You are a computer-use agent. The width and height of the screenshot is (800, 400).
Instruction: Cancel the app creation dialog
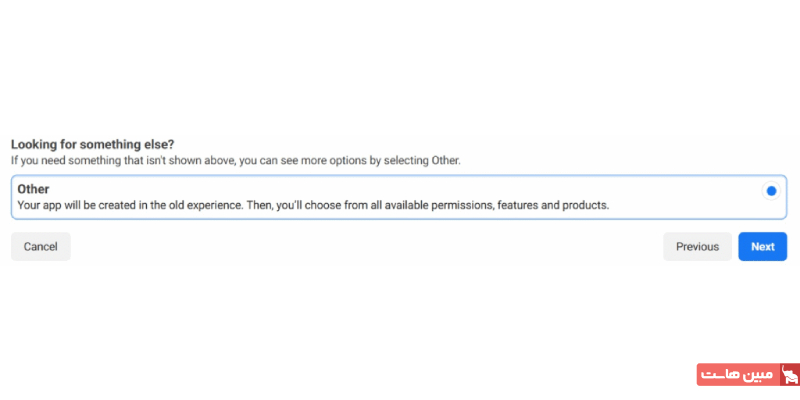click(41, 247)
